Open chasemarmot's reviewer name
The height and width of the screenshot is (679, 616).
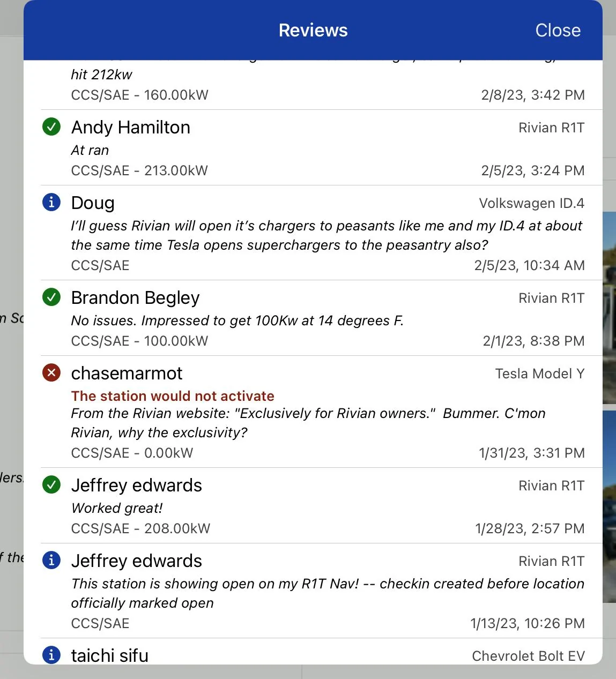coord(127,373)
